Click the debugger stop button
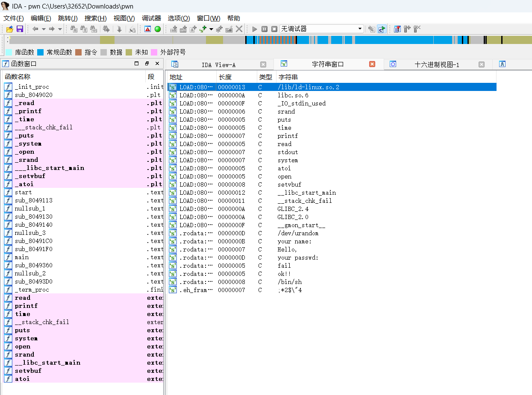 coord(274,29)
